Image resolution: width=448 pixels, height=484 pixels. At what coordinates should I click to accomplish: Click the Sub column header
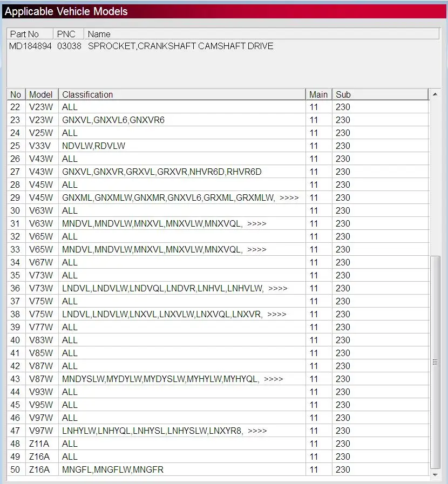(381, 94)
